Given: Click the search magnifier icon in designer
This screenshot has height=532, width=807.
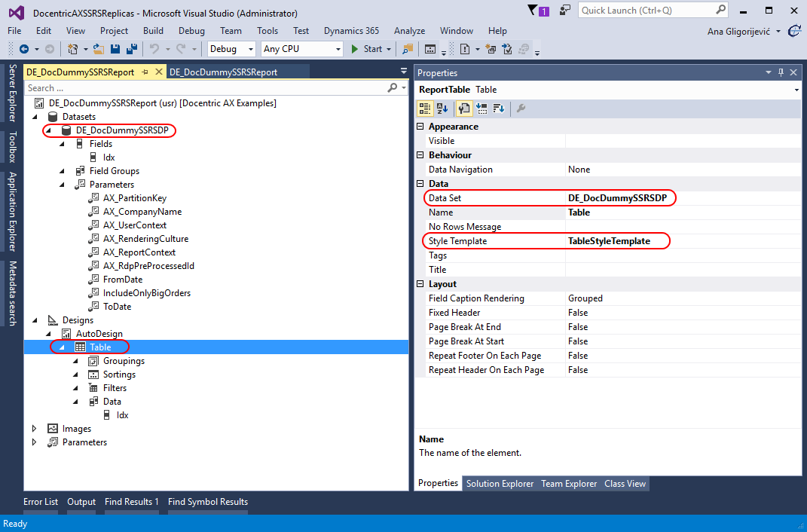Looking at the screenshot, I should [392, 88].
